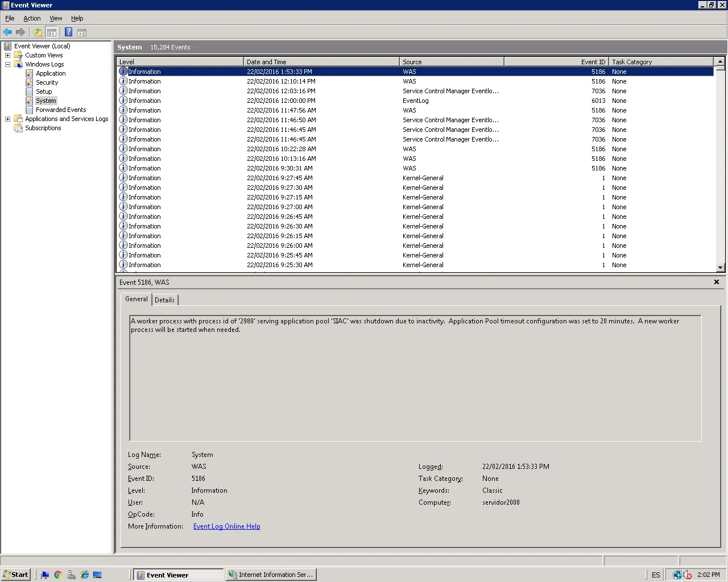
Task: Click the Applications and Services Logs folder icon
Action: (x=18, y=119)
